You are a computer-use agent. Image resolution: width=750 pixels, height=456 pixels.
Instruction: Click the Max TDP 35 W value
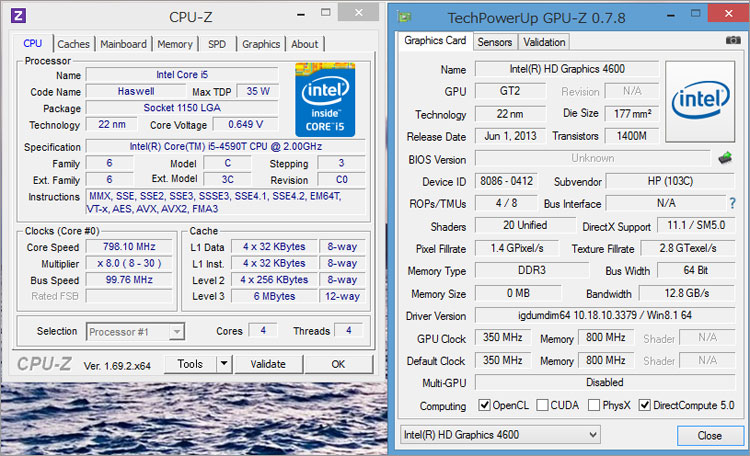click(x=258, y=91)
